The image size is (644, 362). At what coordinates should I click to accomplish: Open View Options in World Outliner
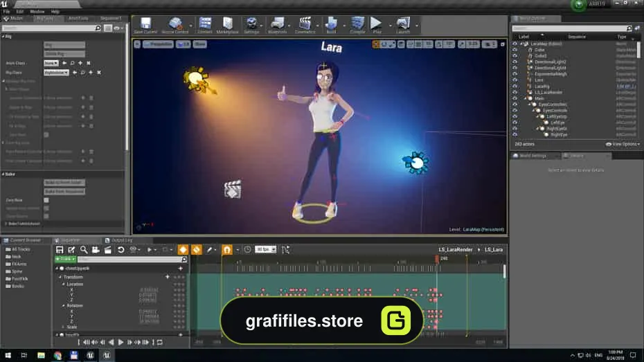pos(623,144)
